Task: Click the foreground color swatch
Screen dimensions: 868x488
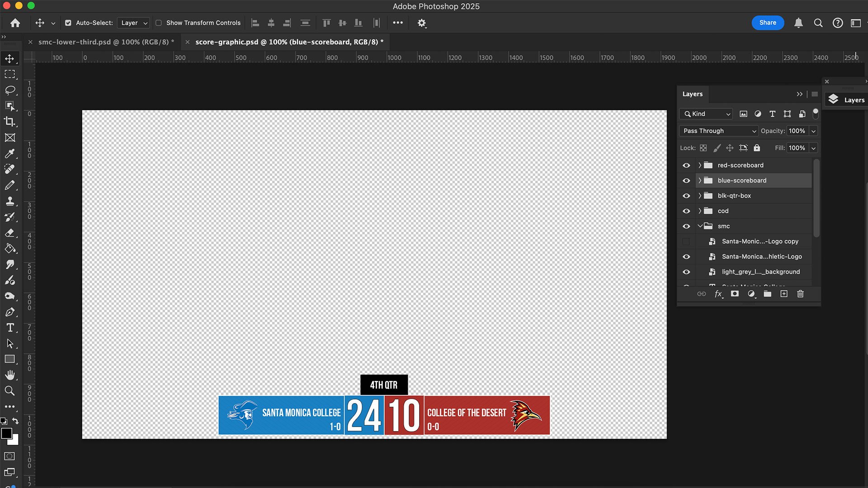Action: (x=6, y=433)
